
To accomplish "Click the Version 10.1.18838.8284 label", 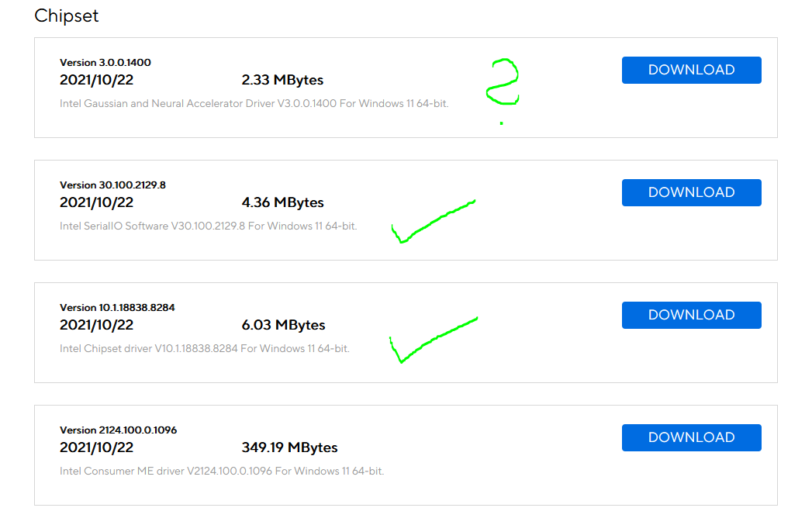I will (117, 308).
